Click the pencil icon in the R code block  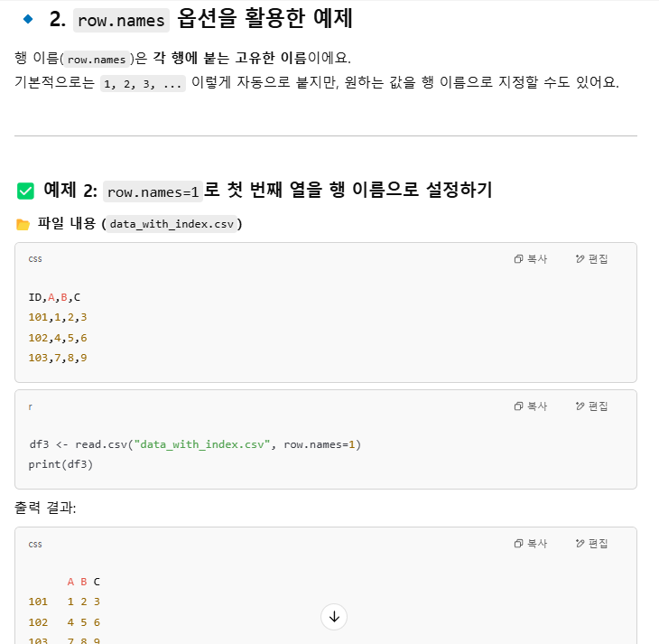click(580, 406)
